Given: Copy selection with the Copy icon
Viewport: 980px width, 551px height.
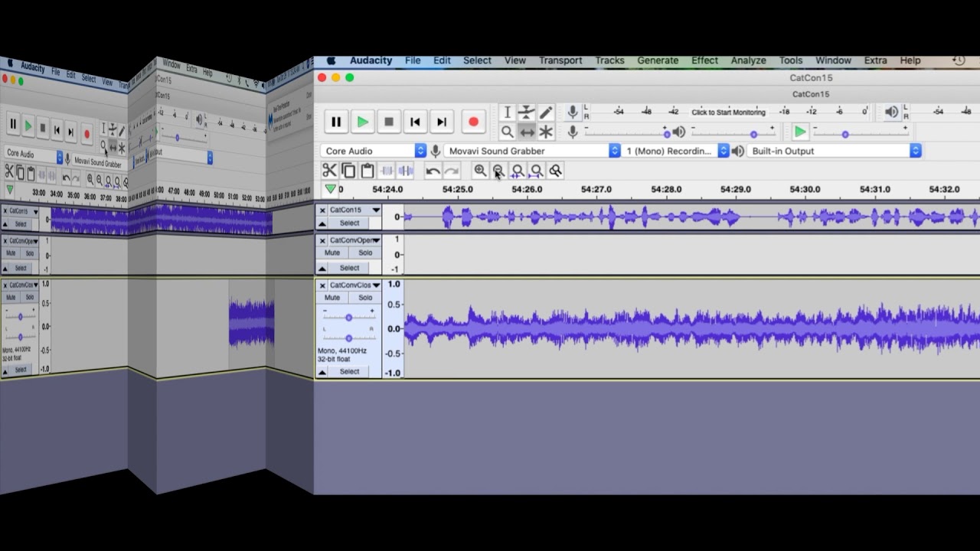Looking at the screenshot, I should click(x=348, y=171).
